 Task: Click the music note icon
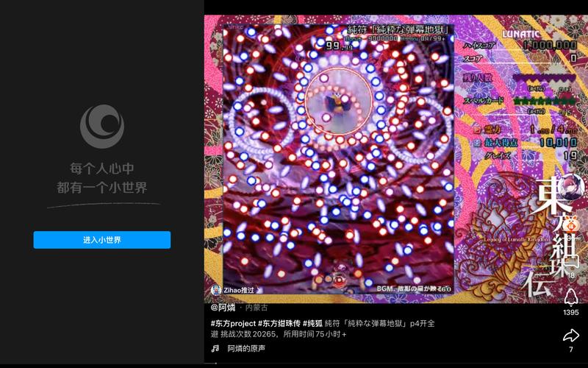pos(215,348)
